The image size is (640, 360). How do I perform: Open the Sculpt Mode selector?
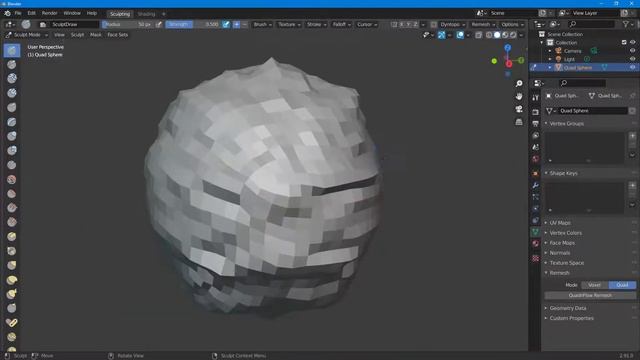[27, 35]
